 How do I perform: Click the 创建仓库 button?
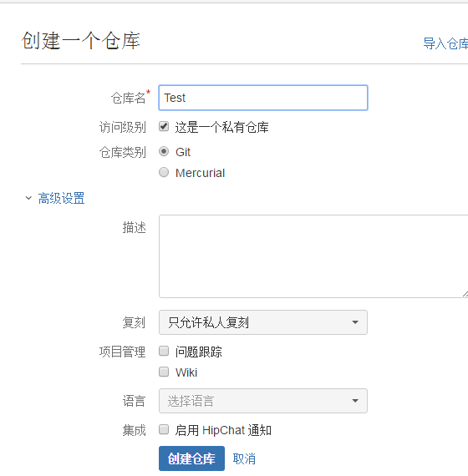(191, 458)
